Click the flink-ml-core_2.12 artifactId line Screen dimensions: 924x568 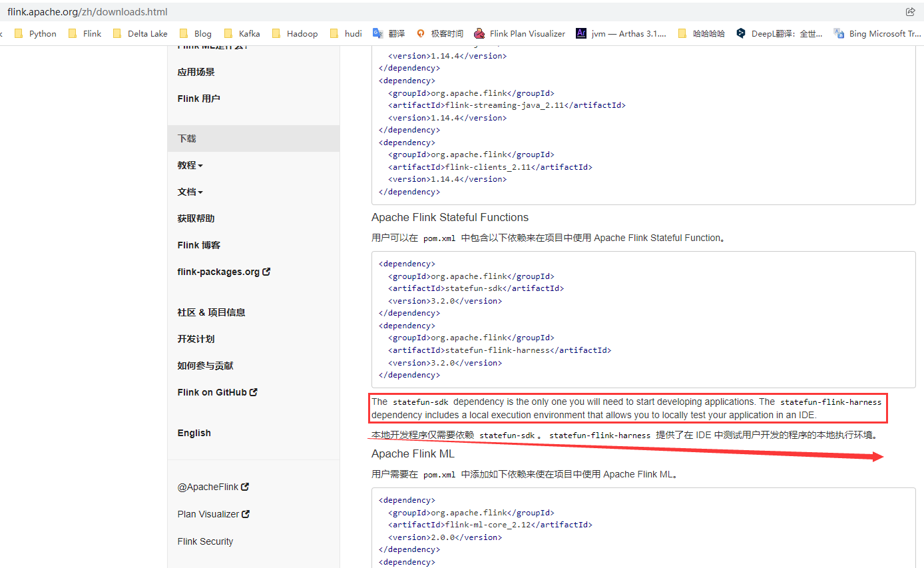click(x=490, y=525)
